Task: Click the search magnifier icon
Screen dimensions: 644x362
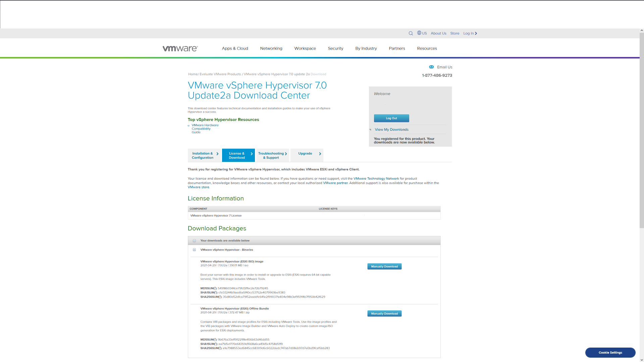Action: coord(411,33)
